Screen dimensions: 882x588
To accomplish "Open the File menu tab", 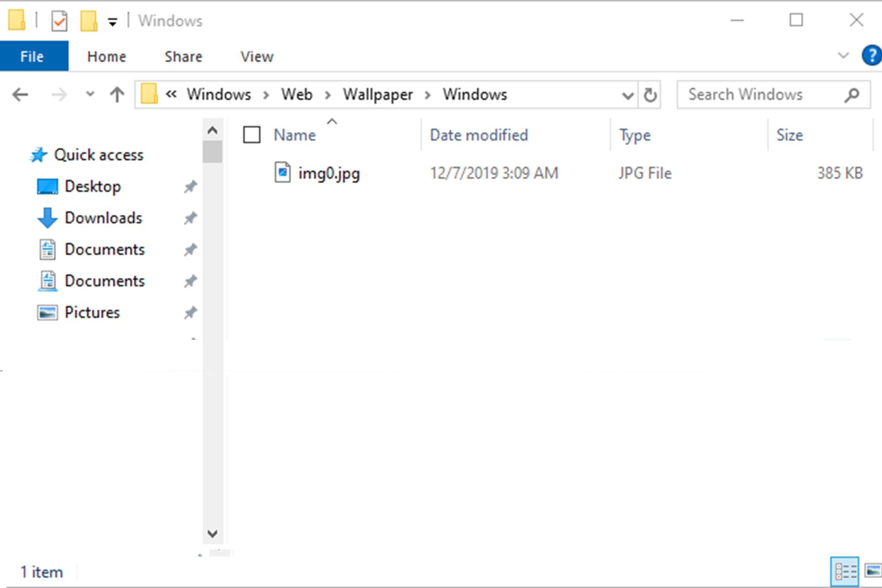I will [x=32, y=57].
